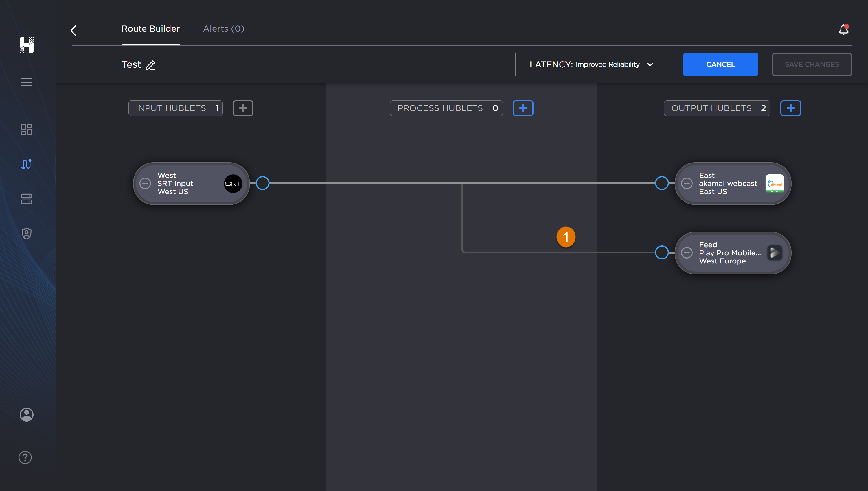
Task: Switch to the Alerts tab
Action: point(223,29)
